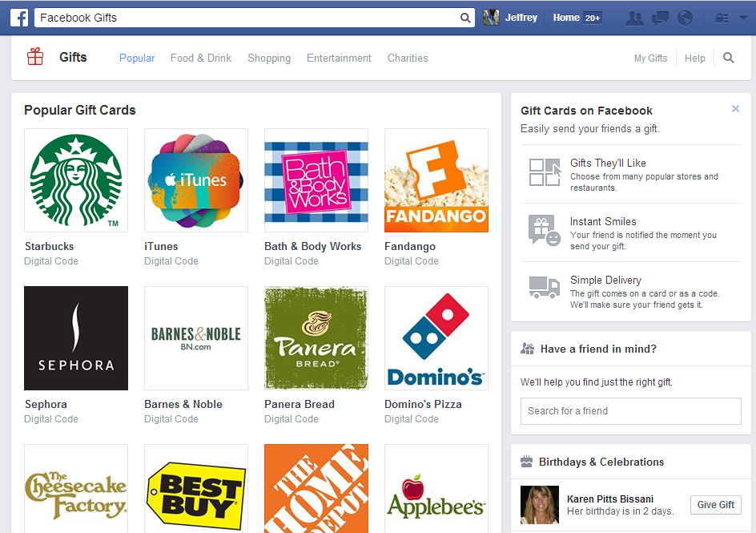
Task: Click the Facebook logo icon
Action: point(19,18)
